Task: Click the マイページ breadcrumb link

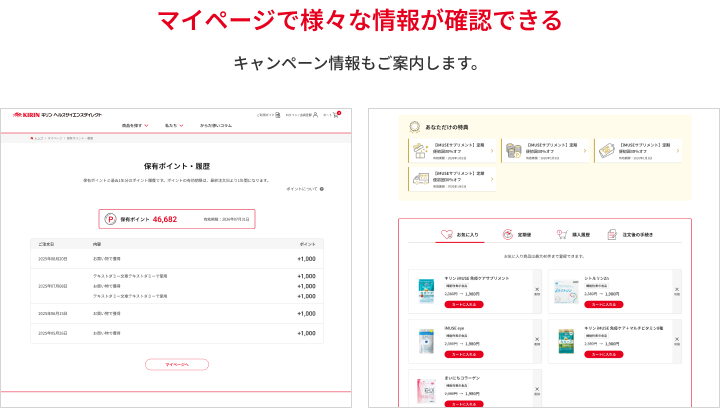Action: click(x=55, y=138)
